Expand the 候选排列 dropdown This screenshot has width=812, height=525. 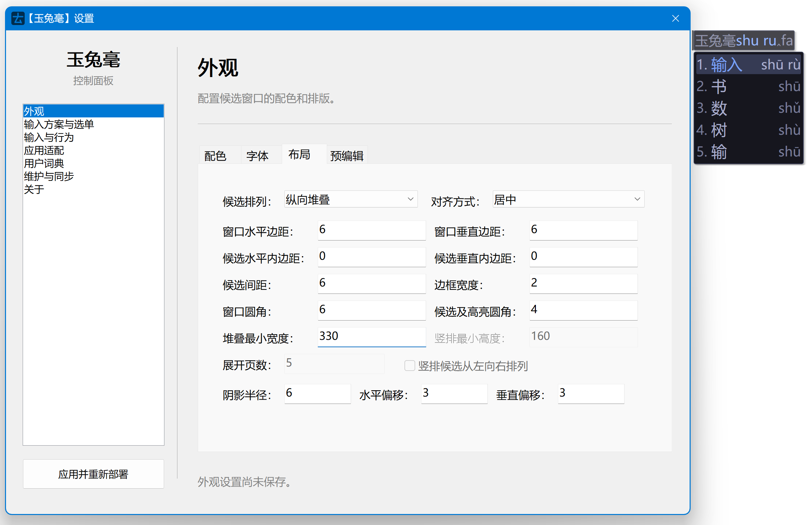pyautogui.click(x=350, y=199)
